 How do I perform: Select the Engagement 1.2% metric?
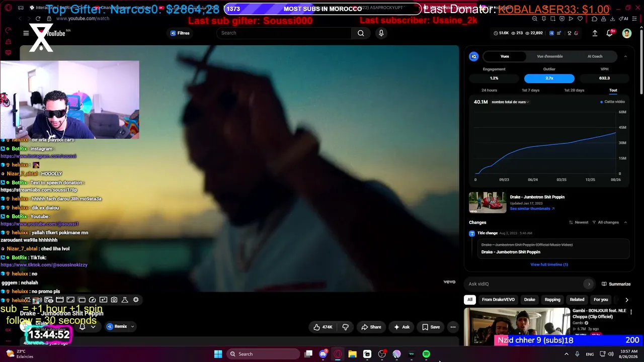click(494, 78)
